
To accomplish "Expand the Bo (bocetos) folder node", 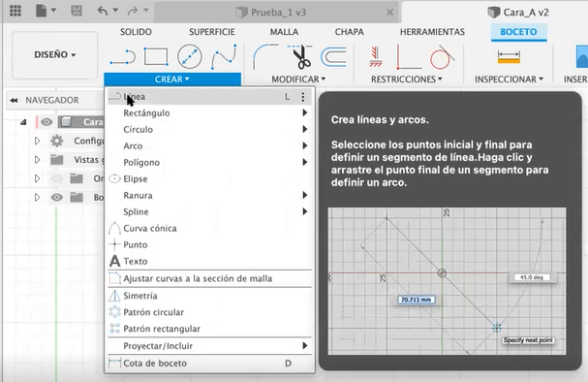I will coord(37,198).
